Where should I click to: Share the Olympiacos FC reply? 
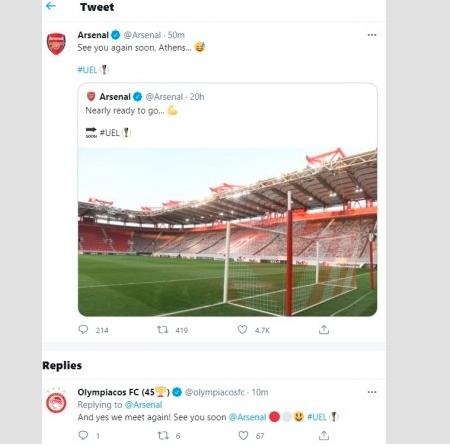coord(324,435)
